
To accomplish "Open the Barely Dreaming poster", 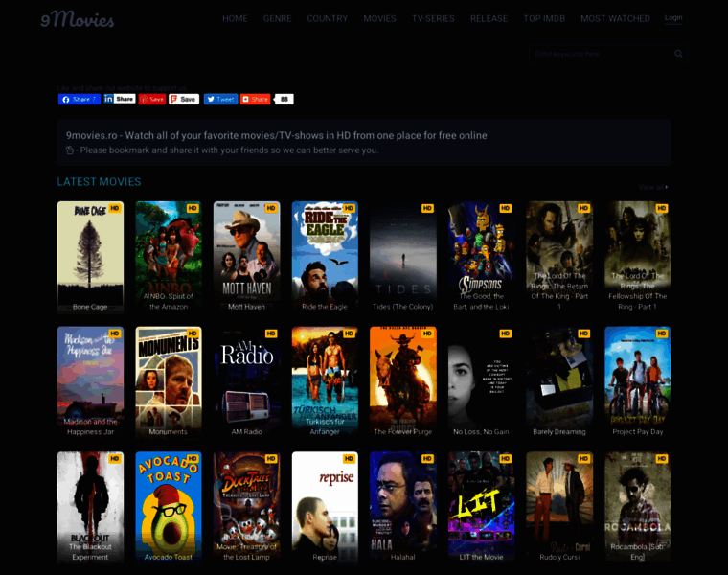I will pos(559,382).
